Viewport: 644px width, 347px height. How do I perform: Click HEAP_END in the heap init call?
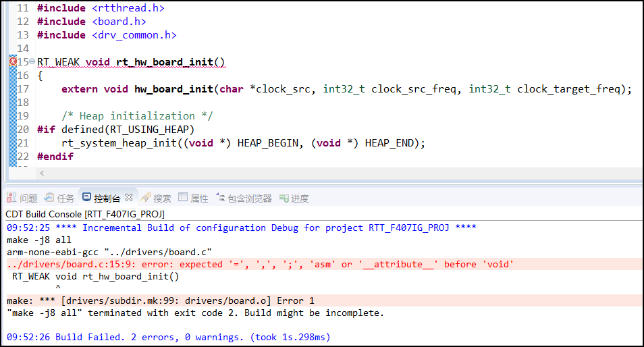[390, 143]
